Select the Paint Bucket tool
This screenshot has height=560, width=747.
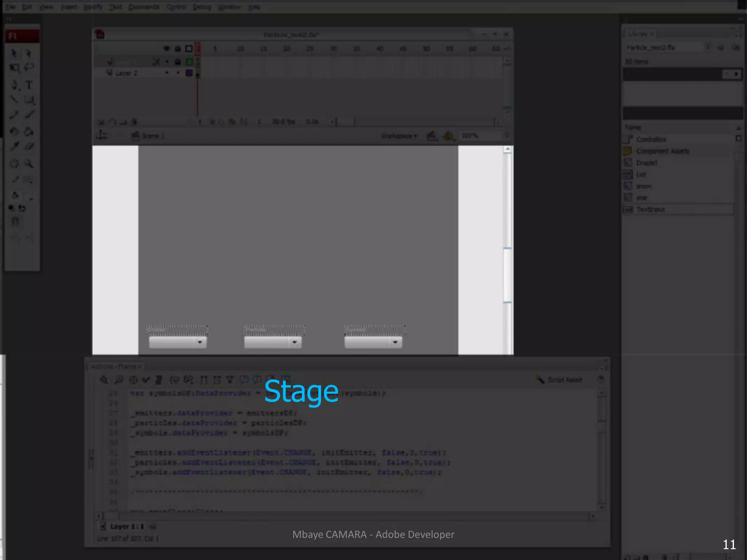pyautogui.click(x=29, y=131)
